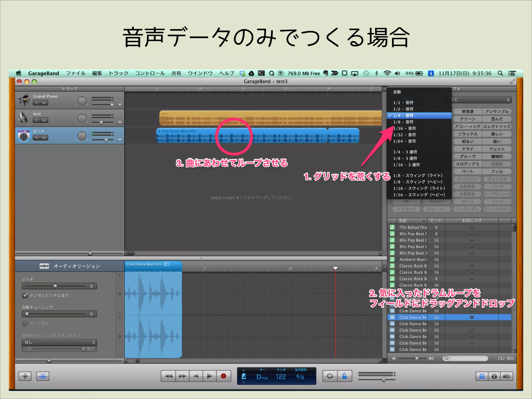
Task: Select the Ambient Beat loop row
Action: pos(449,260)
